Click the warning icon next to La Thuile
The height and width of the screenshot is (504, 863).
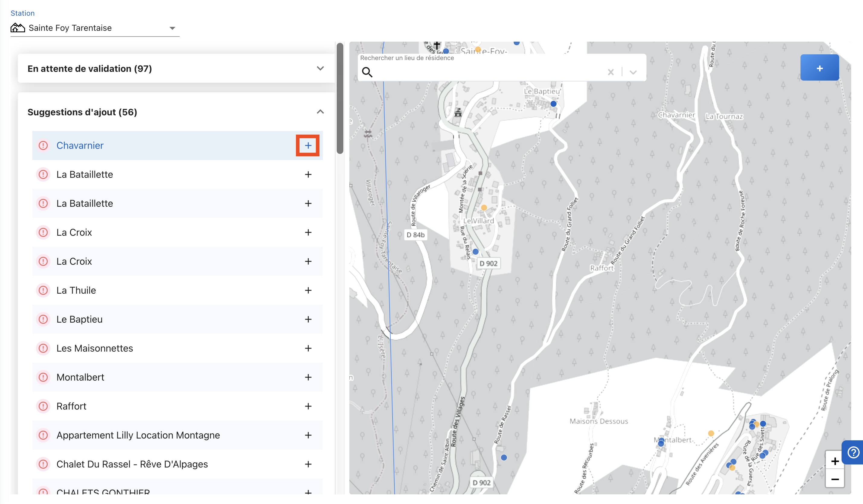click(43, 290)
